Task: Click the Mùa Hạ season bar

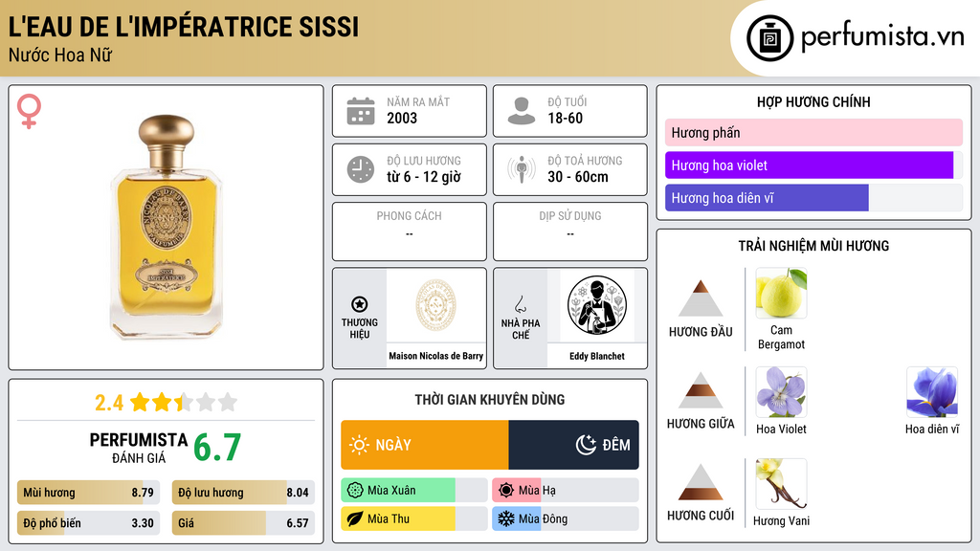Action: click(566, 491)
